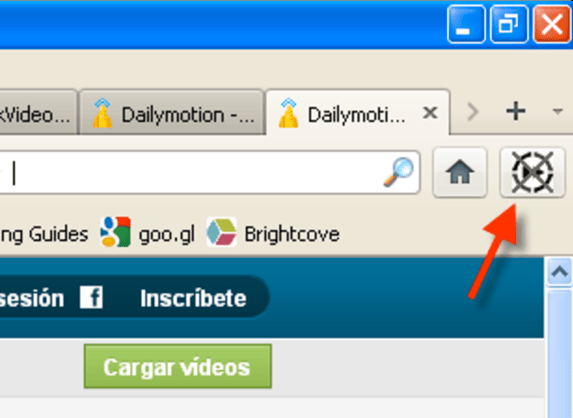Image resolution: width=573 pixels, height=418 pixels.
Task: Click the magnifier search icon in address field
Action: (399, 172)
